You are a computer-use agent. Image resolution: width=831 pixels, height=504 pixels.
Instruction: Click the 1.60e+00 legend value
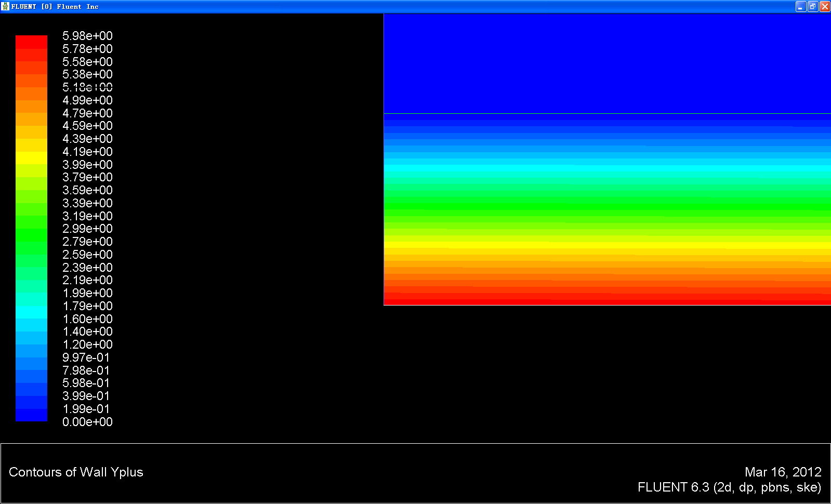(87, 319)
